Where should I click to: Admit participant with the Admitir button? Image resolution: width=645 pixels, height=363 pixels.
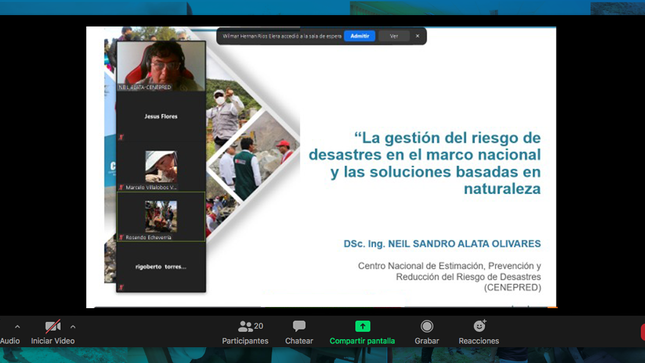[x=360, y=36]
